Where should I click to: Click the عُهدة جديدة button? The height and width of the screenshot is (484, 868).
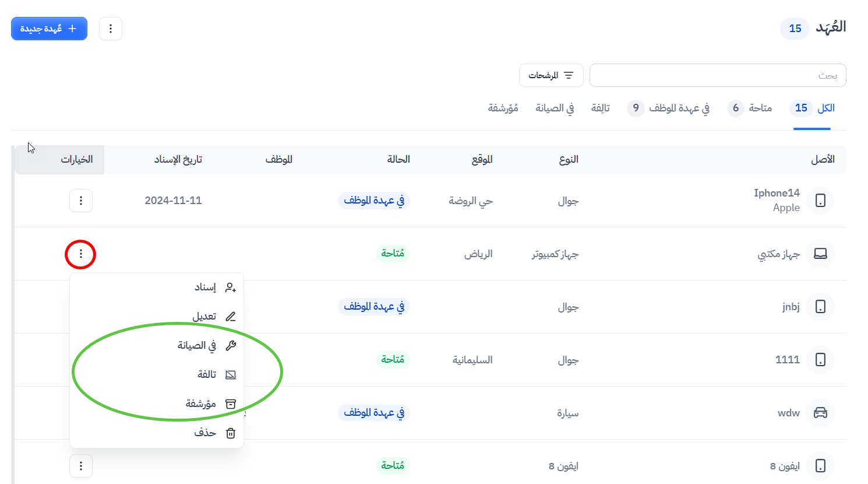coord(49,29)
